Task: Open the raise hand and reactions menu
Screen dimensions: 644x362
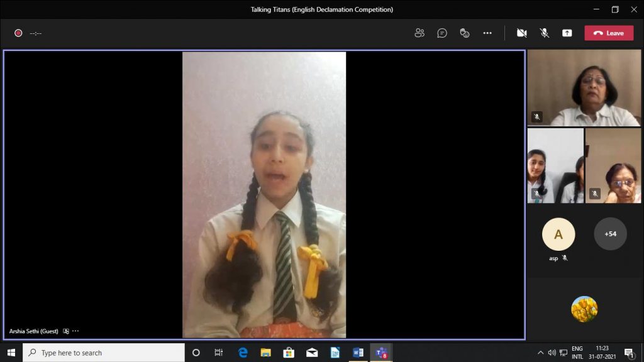Action: tap(465, 33)
